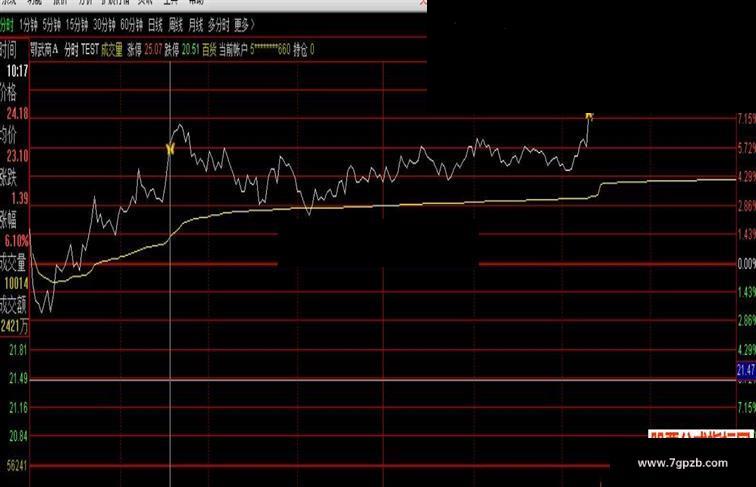This screenshot has height=487, width=756.
Task: Click the blue 21.47 price tag
Action: [746, 370]
